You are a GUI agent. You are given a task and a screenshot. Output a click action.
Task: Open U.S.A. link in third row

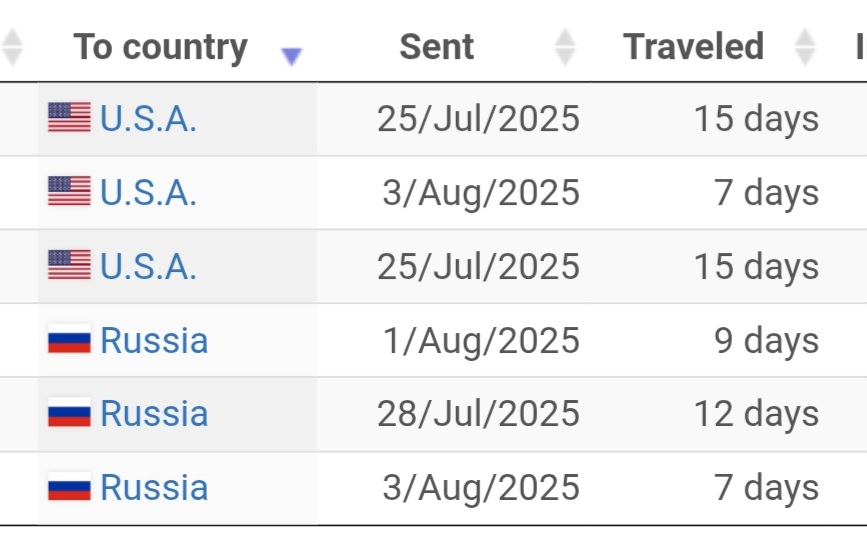pos(148,266)
